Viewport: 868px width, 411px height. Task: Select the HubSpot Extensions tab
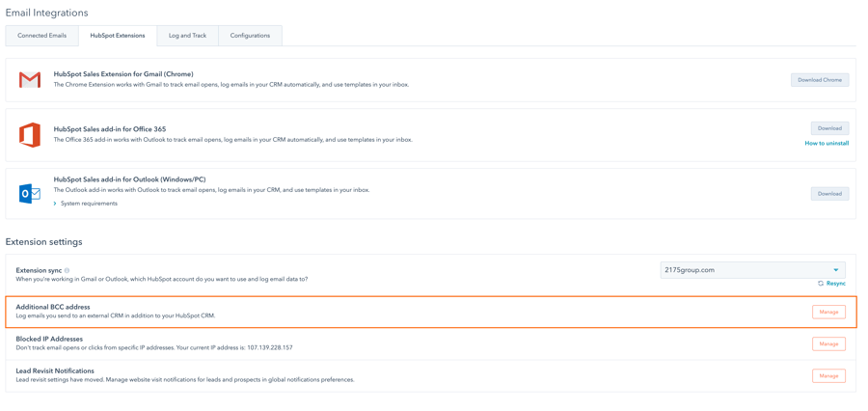[118, 36]
